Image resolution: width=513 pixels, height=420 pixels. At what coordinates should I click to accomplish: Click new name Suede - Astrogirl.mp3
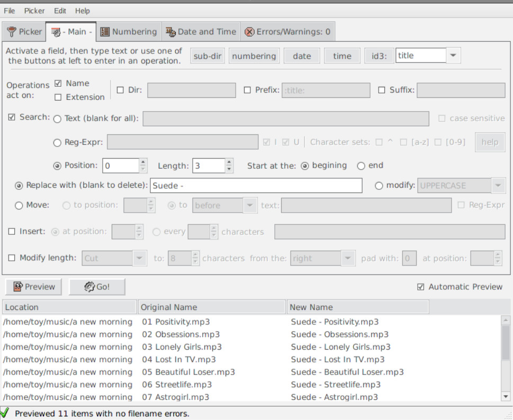(x=335, y=397)
